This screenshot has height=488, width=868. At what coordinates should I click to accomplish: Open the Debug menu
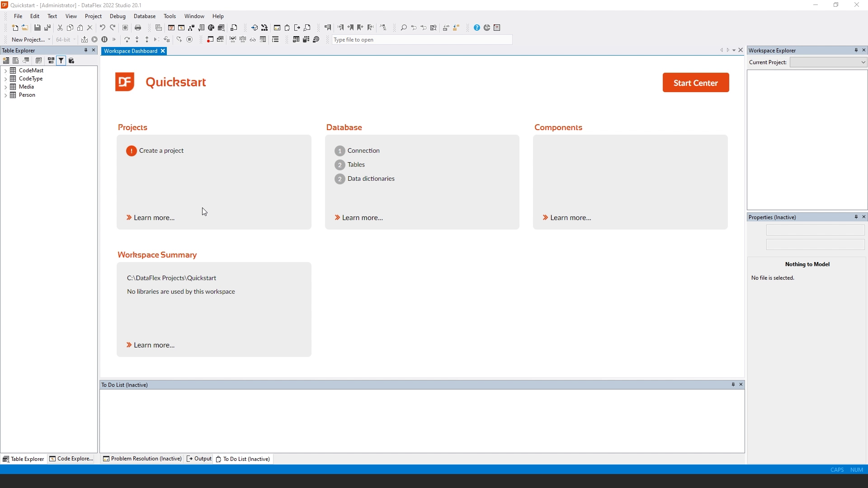pos(118,16)
